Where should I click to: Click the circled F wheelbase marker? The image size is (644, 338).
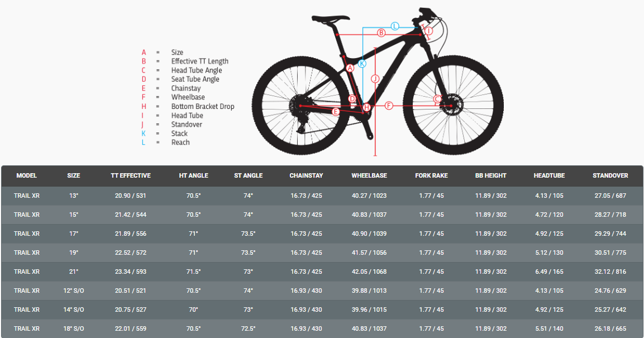(x=389, y=105)
